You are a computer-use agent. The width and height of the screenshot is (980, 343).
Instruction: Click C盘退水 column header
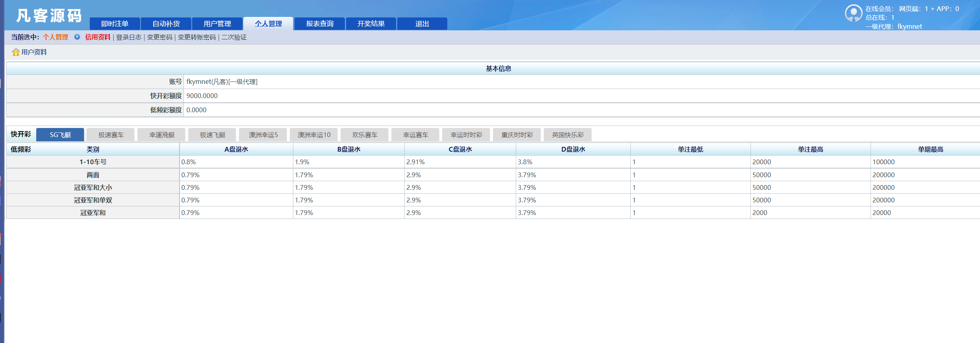[460, 149]
